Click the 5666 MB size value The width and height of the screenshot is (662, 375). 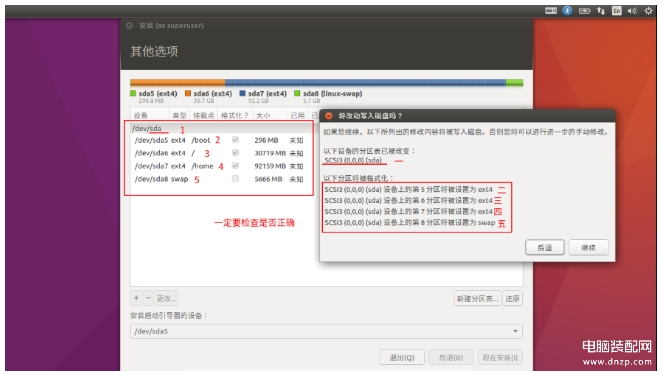[x=268, y=179]
